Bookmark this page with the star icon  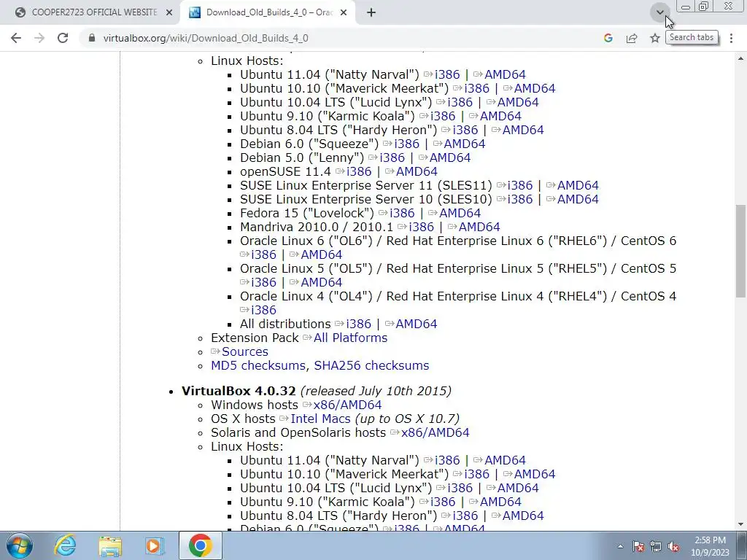pyautogui.click(x=655, y=38)
